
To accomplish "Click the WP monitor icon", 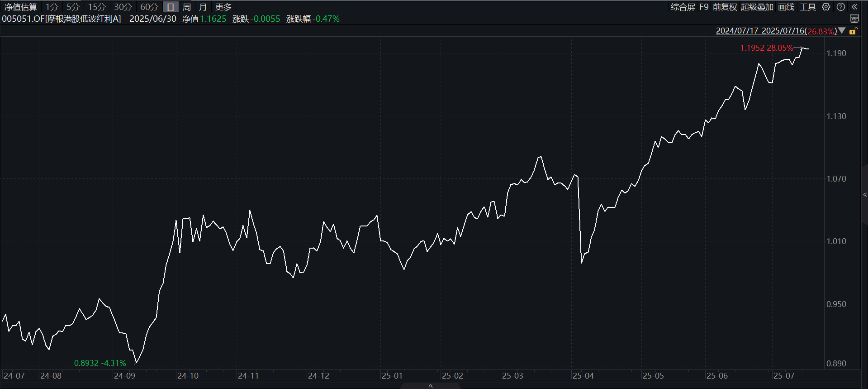I will [854, 19].
